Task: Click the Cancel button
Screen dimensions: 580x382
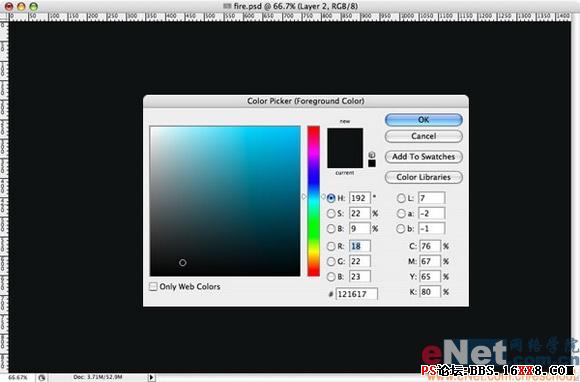Action: pyautogui.click(x=424, y=136)
